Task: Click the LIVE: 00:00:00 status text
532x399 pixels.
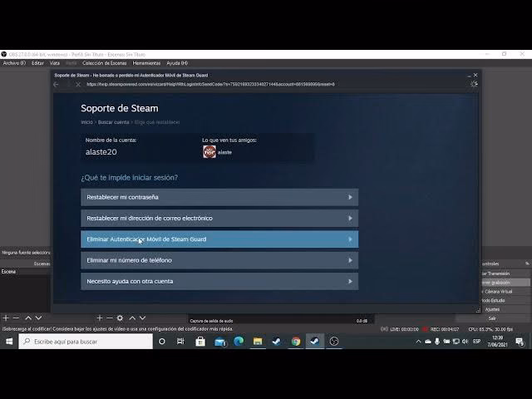Action: pyautogui.click(x=405, y=329)
